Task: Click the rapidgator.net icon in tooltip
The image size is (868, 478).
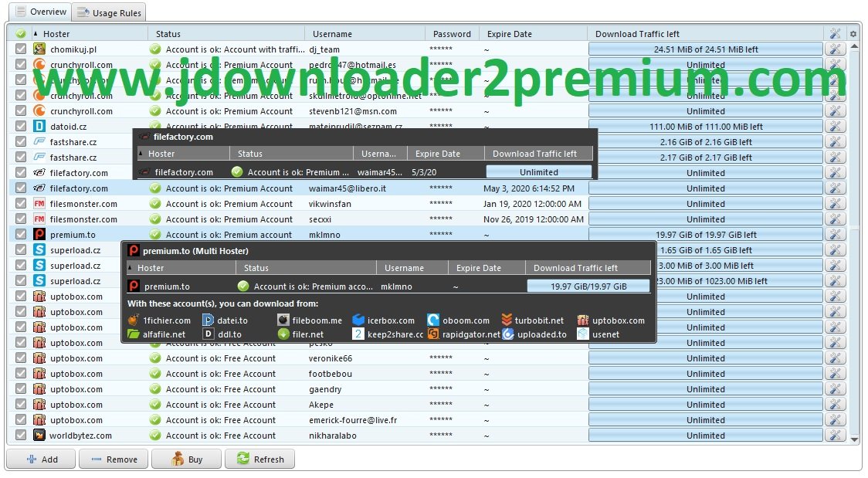Action: pyautogui.click(x=433, y=334)
